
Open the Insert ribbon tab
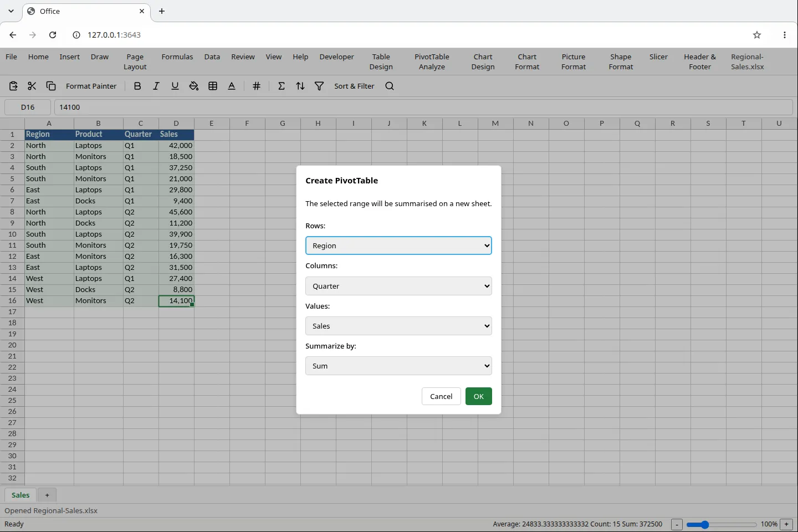[70, 57]
